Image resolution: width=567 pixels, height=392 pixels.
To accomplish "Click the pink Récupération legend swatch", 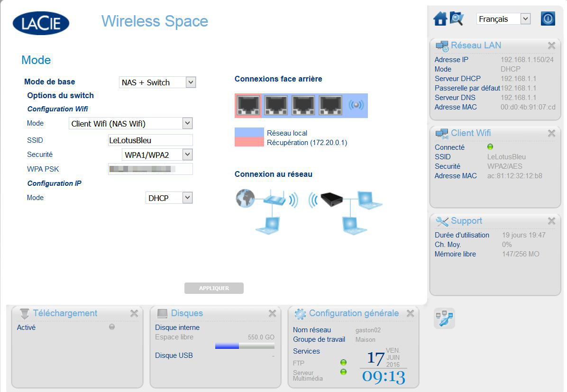I will pos(249,142).
